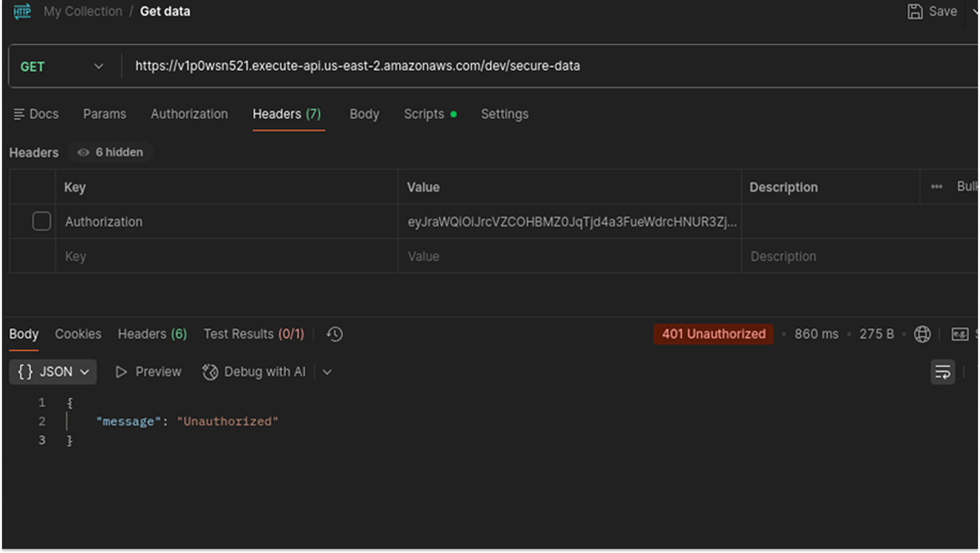Image resolution: width=980 pixels, height=553 pixels.
Task: Switch to the Params tab
Action: (104, 114)
